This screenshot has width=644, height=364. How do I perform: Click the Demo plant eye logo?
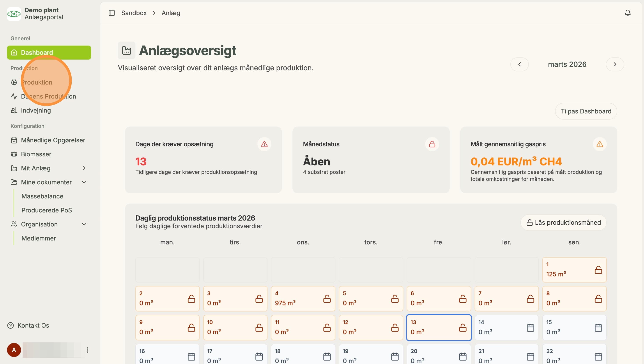[x=14, y=14]
